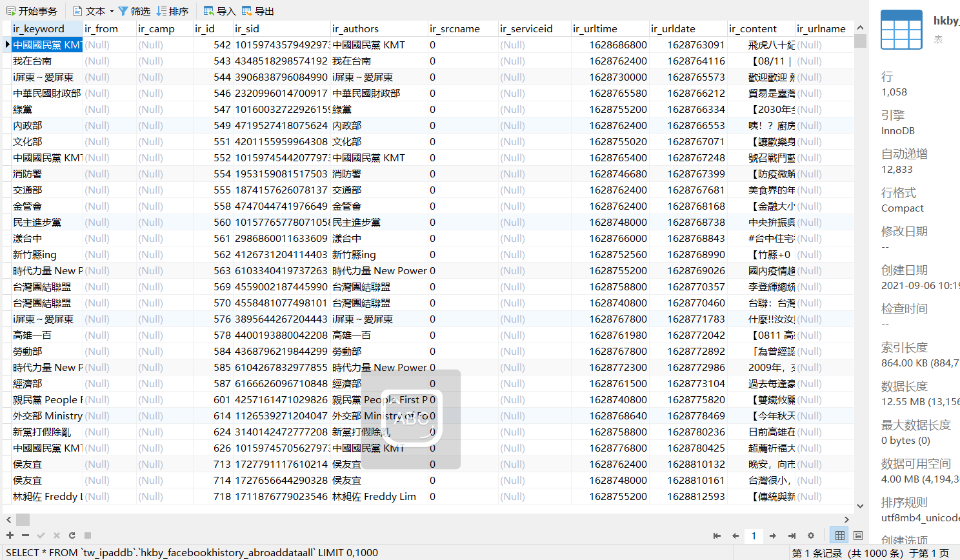Discard changes with the X icon
The width and height of the screenshot is (960, 560).
pyautogui.click(x=56, y=535)
